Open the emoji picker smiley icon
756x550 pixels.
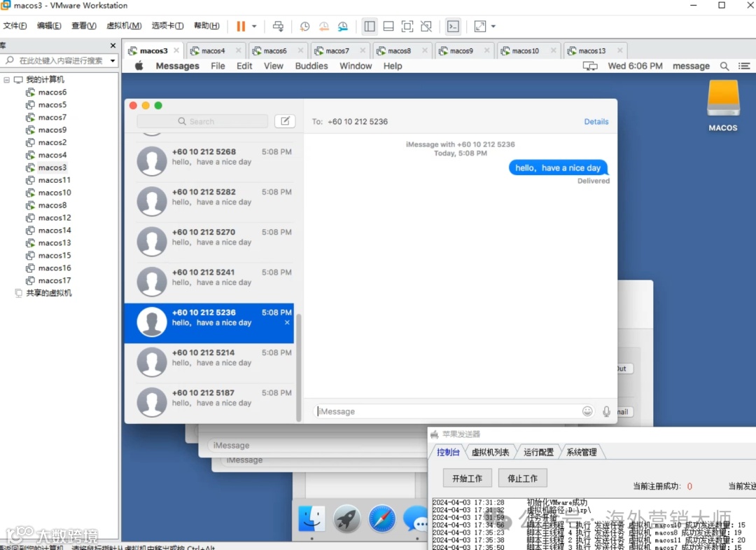[x=587, y=411]
